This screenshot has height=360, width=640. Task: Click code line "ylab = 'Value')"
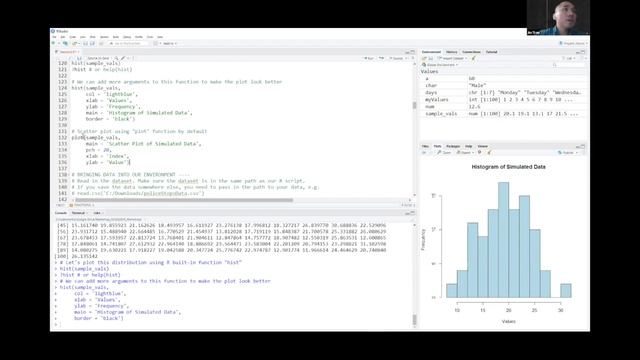pos(108,162)
